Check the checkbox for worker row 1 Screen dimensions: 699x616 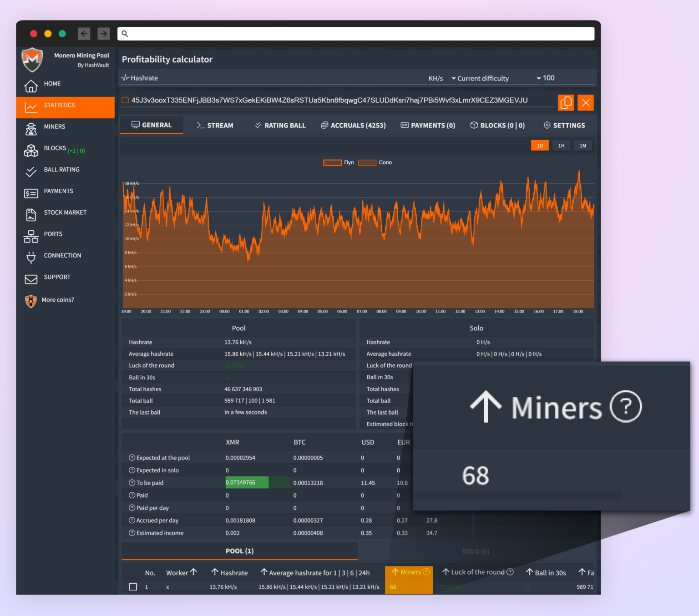(133, 587)
